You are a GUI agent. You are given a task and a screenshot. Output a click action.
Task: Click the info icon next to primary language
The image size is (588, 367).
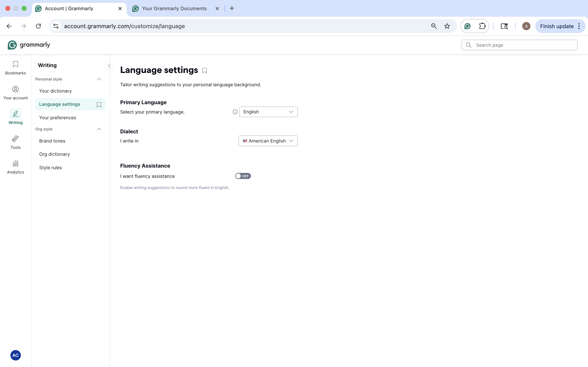(235, 112)
